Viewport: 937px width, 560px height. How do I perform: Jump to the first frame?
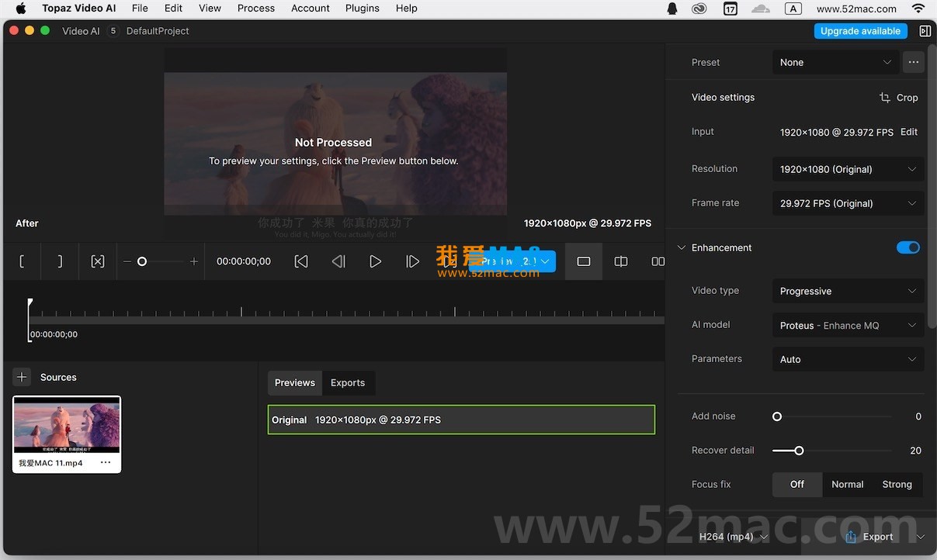point(301,261)
